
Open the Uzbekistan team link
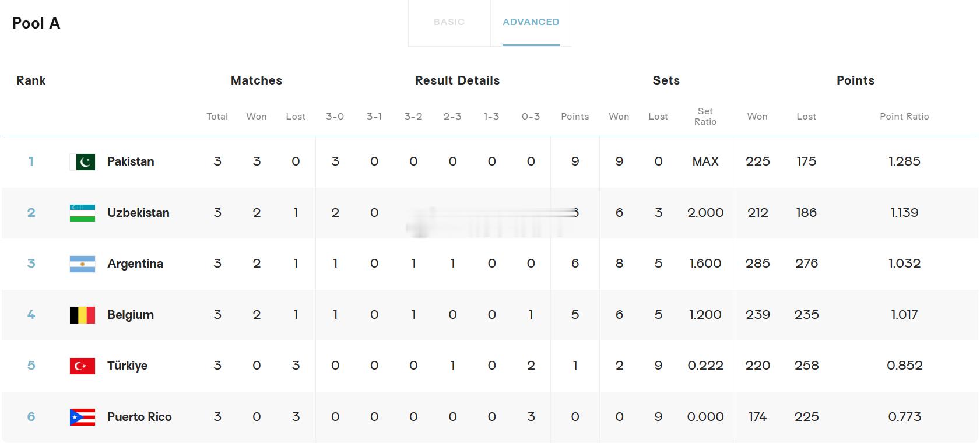coord(138,213)
